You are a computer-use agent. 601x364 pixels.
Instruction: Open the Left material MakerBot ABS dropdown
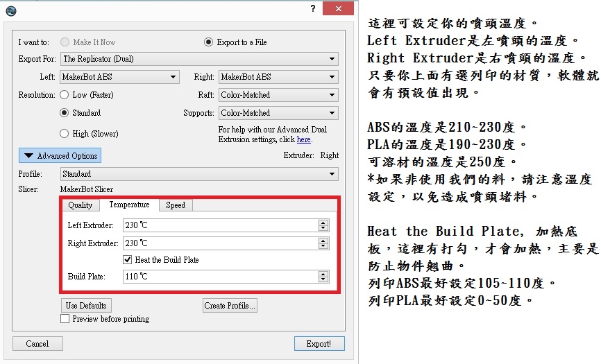click(x=119, y=77)
